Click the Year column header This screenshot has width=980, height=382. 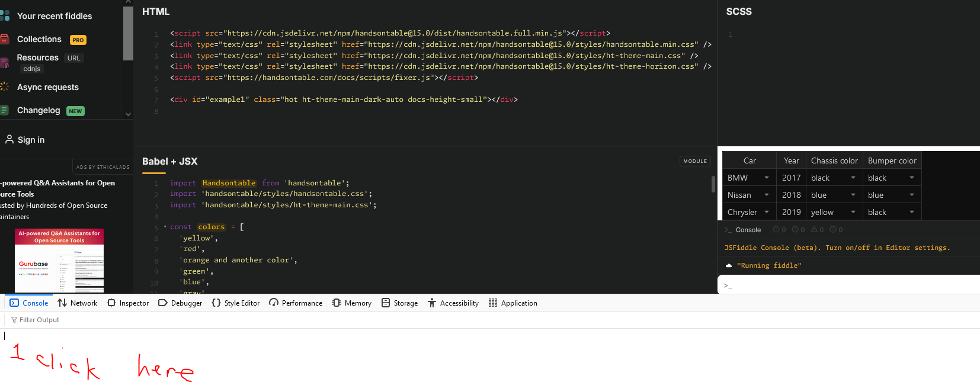792,160
